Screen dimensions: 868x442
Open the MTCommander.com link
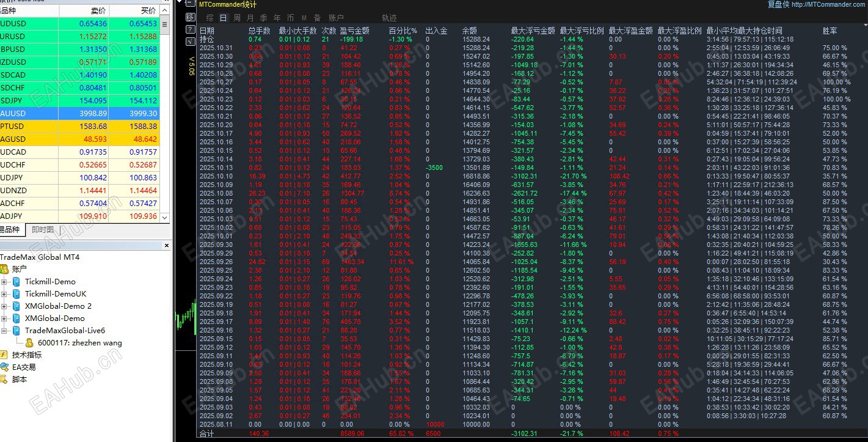click(829, 4)
